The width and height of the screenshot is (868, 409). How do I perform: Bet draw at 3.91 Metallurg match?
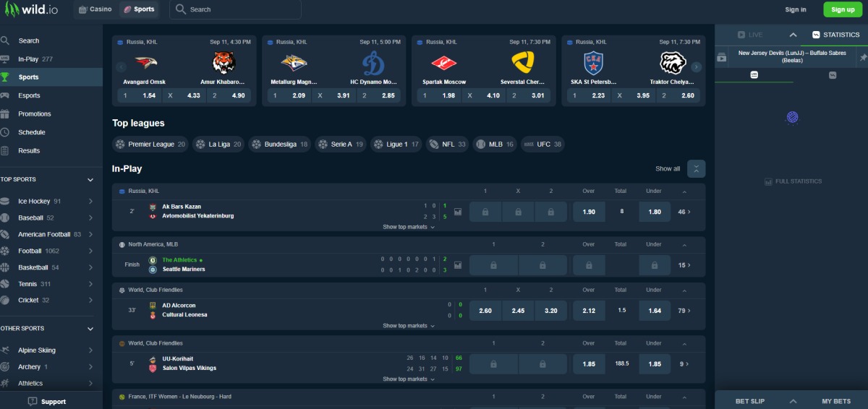tap(333, 95)
